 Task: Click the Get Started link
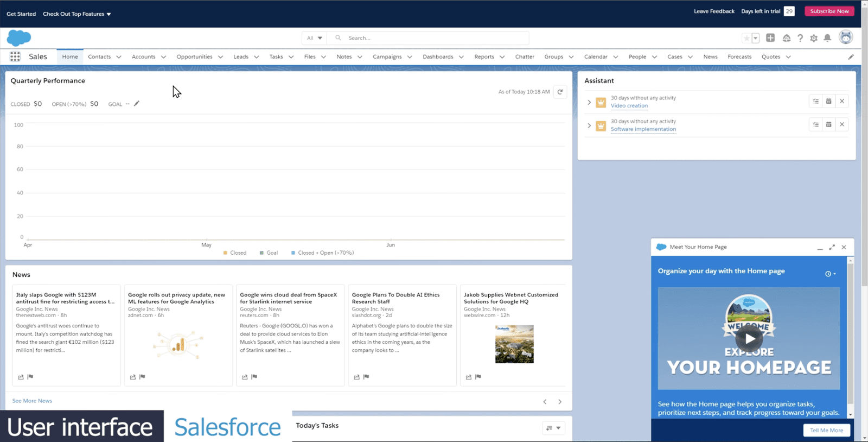click(21, 14)
